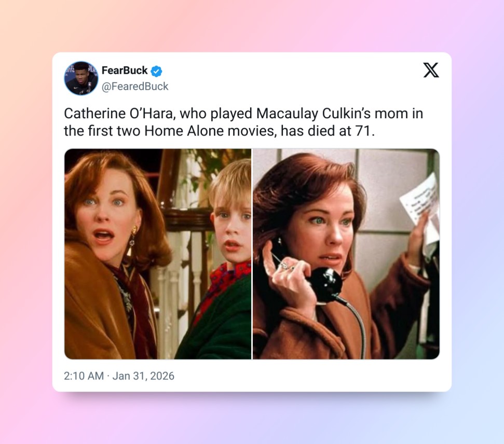Click the words "Catherine O'Hara" in the tweet

119,114
